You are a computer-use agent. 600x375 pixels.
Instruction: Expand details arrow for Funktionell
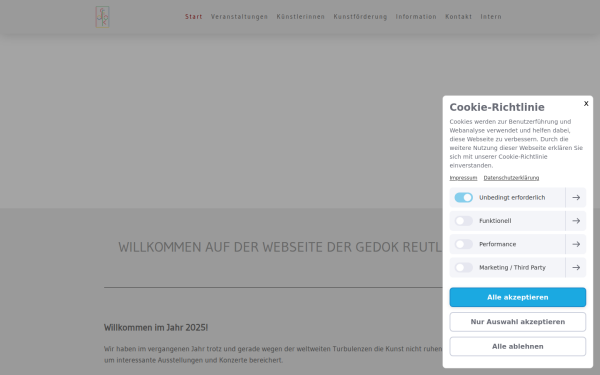pos(576,221)
